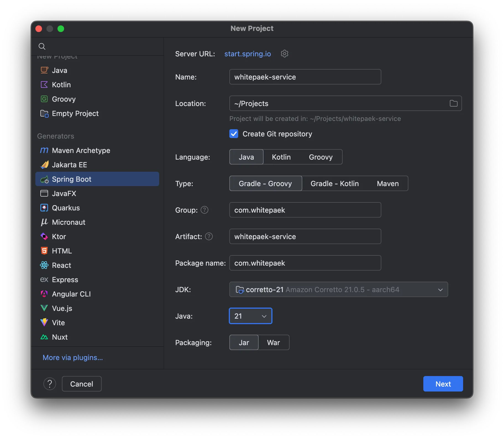The height and width of the screenshot is (439, 504).
Task: Click the Angular CLI icon
Action: pyautogui.click(x=44, y=294)
